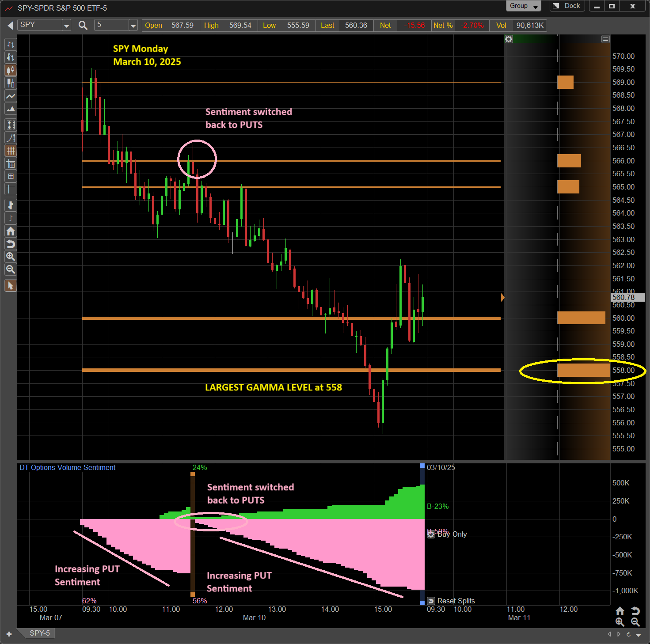Click Reset Splits button
Image resolution: width=650 pixels, height=644 pixels.
(x=451, y=601)
